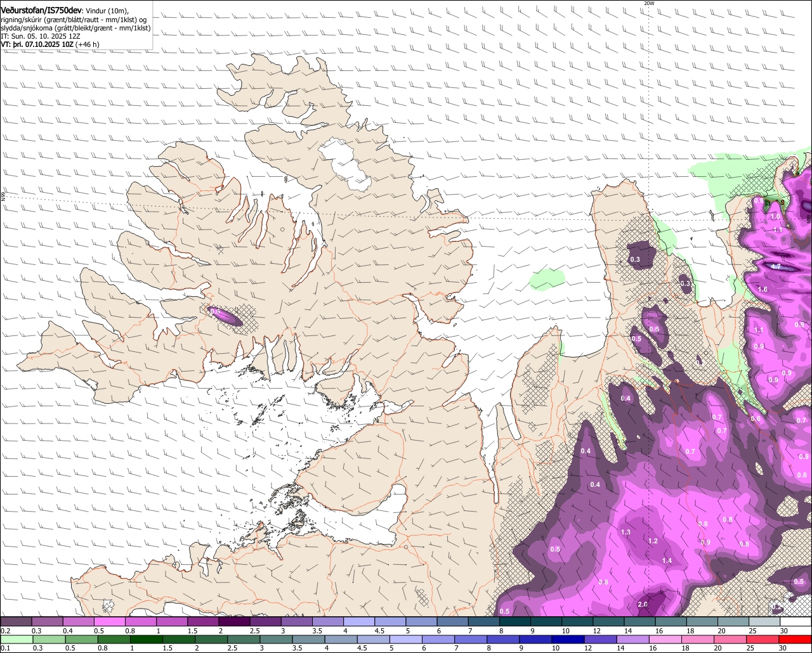Click the darkest purple 2 swatch in the upper legend row

coord(234,622)
